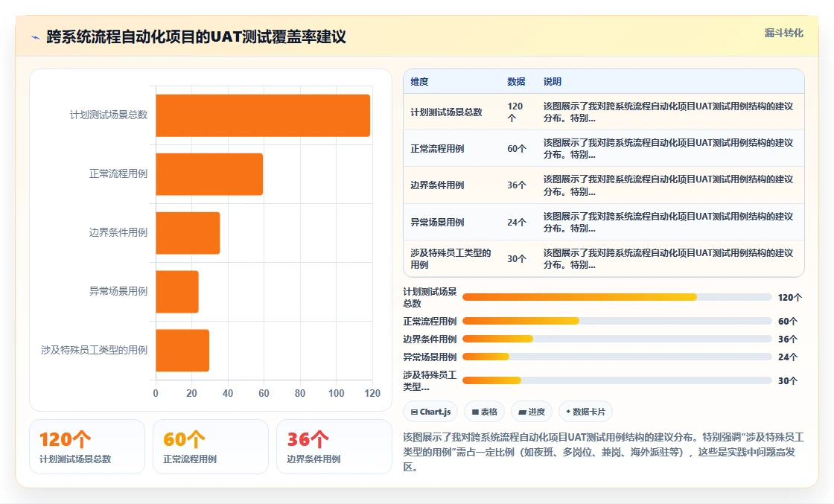Click the 边界条件用例 chart bar

click(188, 233)
